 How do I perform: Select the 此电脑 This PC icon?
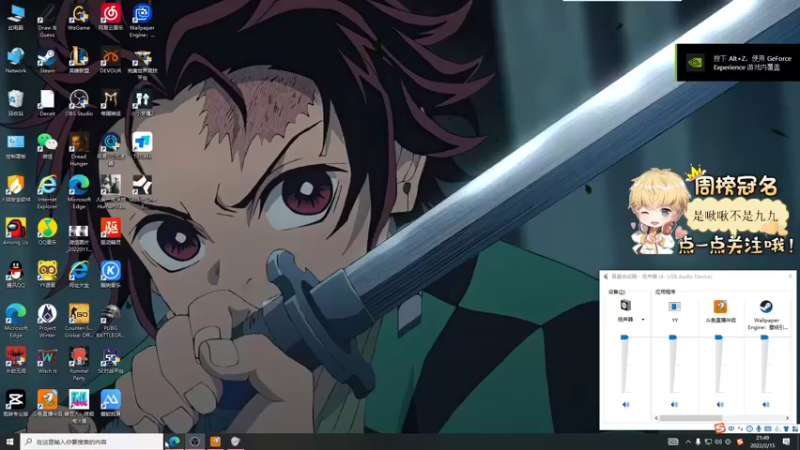tap(15, 18)
